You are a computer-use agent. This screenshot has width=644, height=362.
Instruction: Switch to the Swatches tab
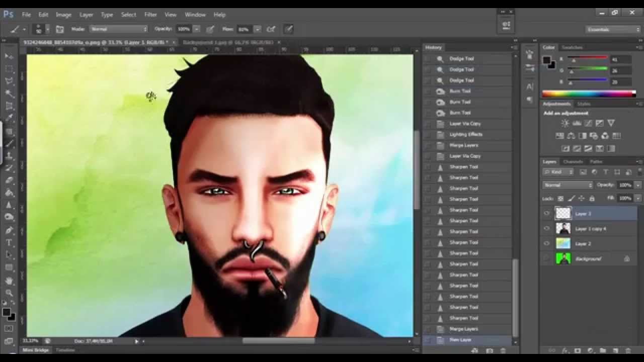click(572, 47)
